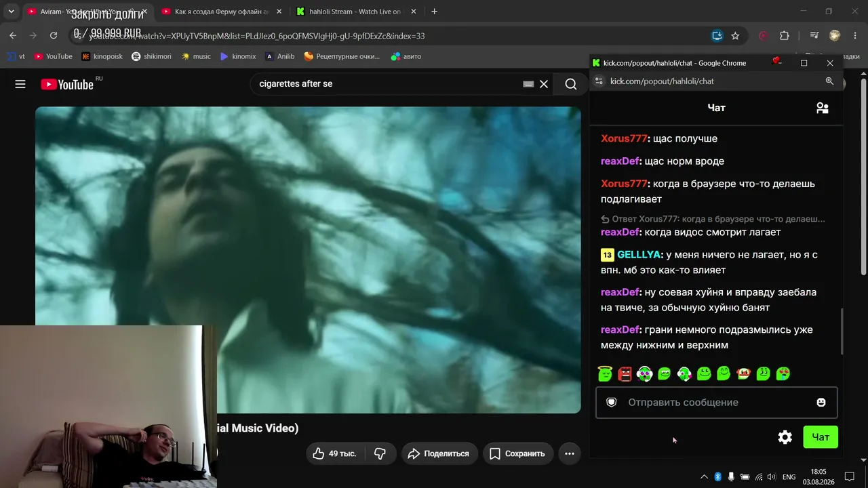Screen dimensions: 868x488
Task: Switch the ENG input language
Action: pos(789,476)
